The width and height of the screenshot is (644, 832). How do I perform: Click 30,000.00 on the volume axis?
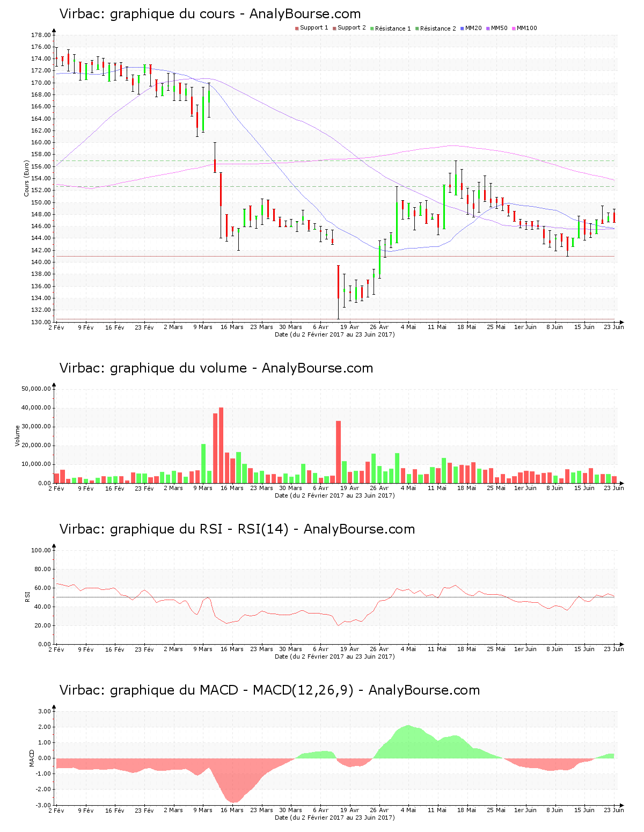36,426
